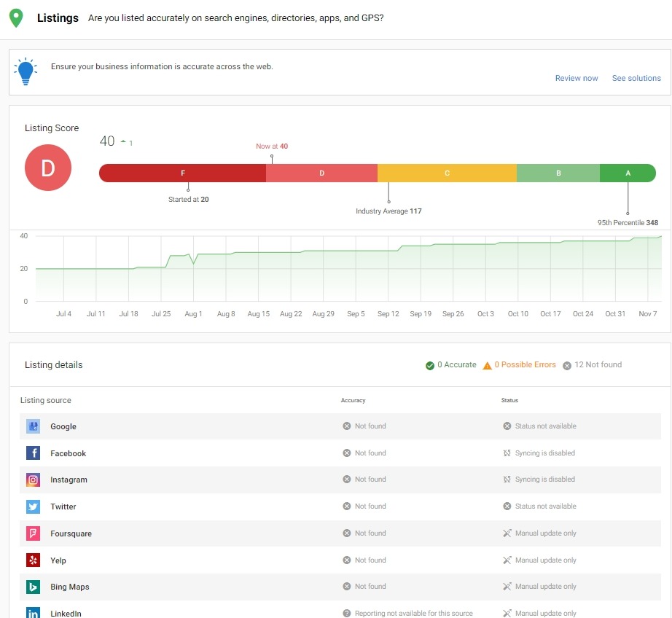Click the Twitter listing source icon
Image resolution: width=672 pixels, height=618 pixels.
(33, 506)
